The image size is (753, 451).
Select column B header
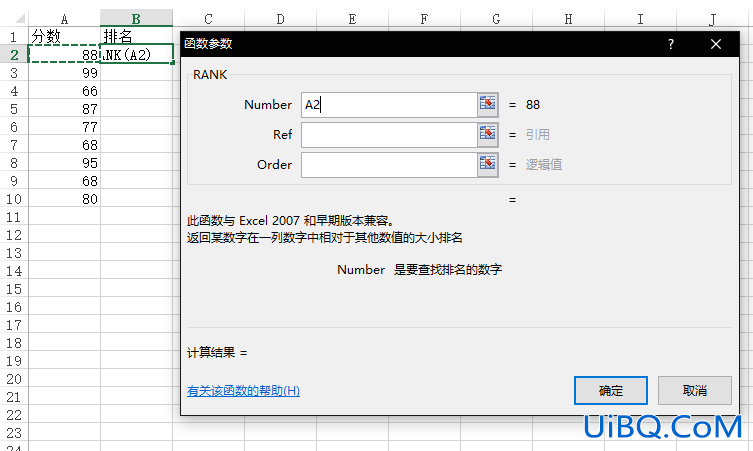tap(136, 19)
